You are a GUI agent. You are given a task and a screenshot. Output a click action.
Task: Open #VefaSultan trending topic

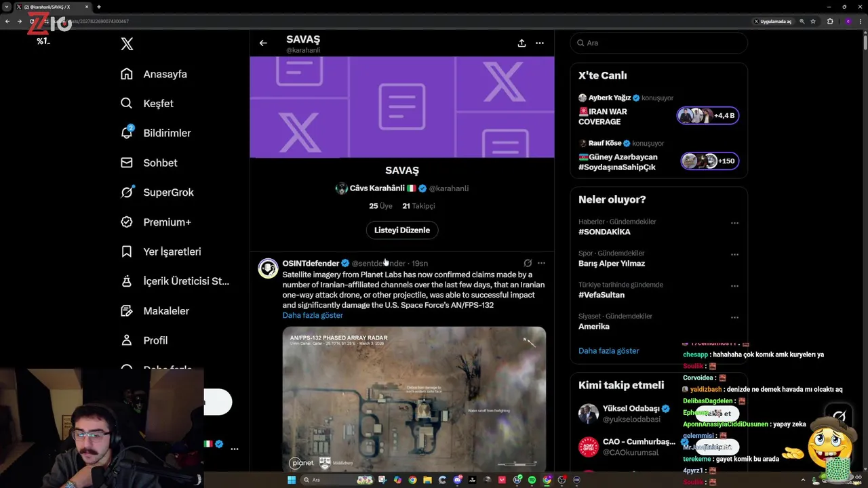pos(601,295)
